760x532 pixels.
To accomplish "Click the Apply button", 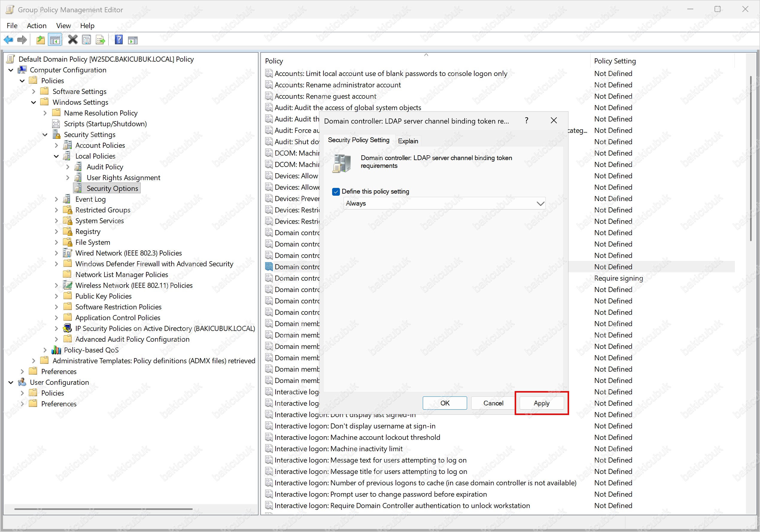I will [542, 403].
